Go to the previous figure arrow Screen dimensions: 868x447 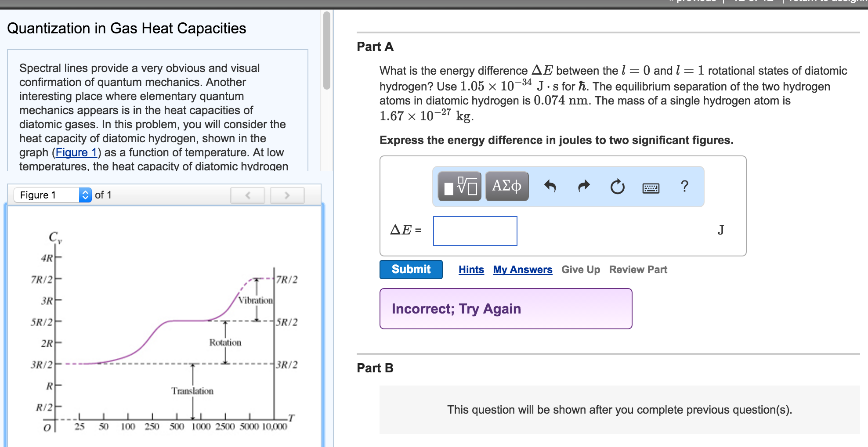coord(248,195)
